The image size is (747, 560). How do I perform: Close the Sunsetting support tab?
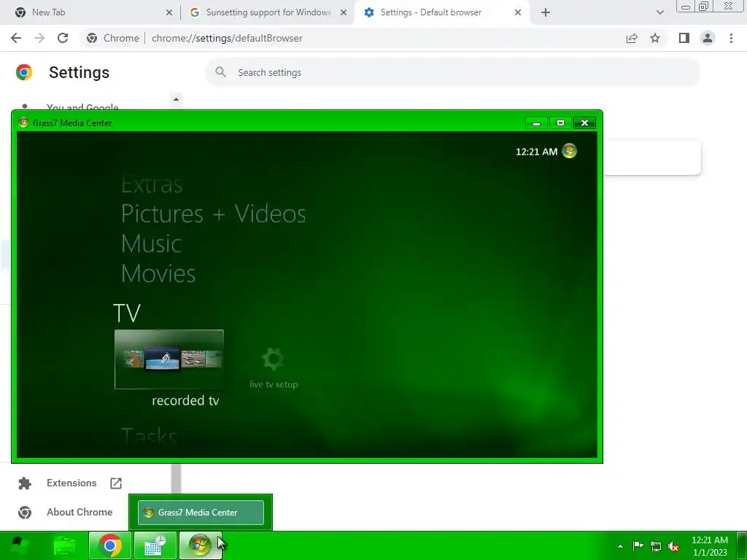click(344, 12)
